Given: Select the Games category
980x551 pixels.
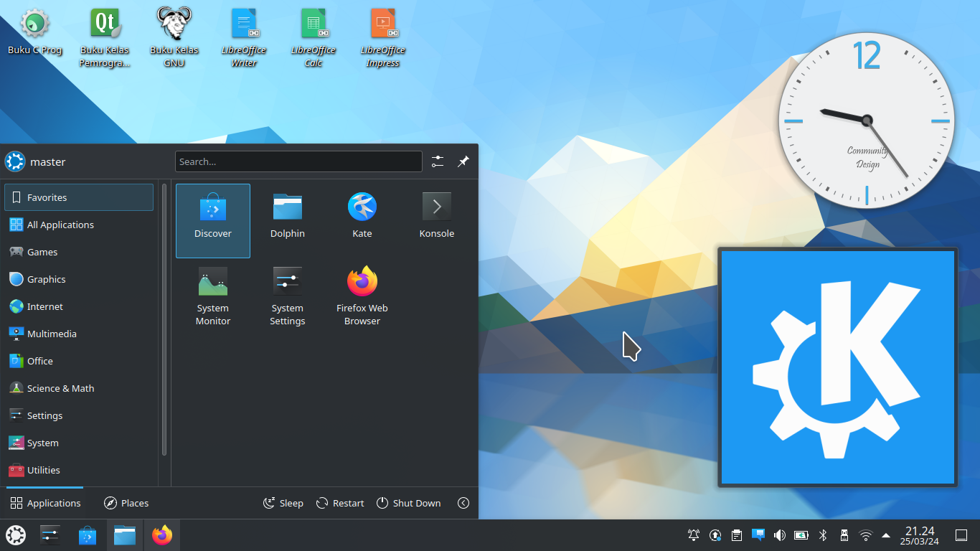Looking at the screenshot, I should click(79, 252).
